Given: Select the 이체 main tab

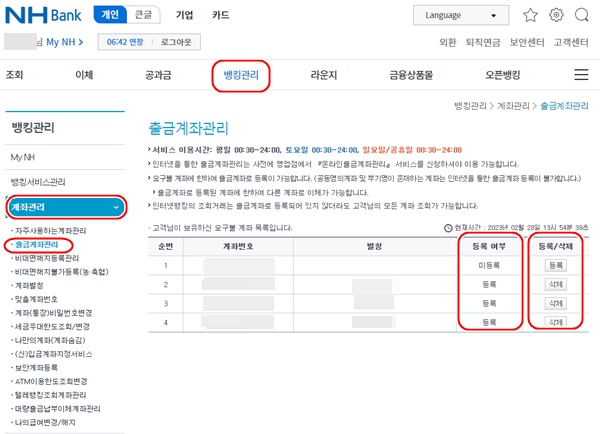Looking at the screenshot, I should 84,75.
